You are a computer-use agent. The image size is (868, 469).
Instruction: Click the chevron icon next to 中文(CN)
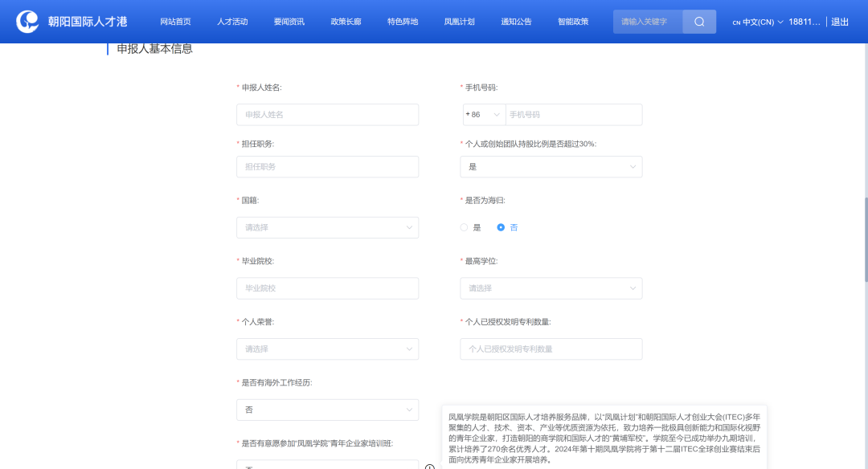[x=780, y=22]
